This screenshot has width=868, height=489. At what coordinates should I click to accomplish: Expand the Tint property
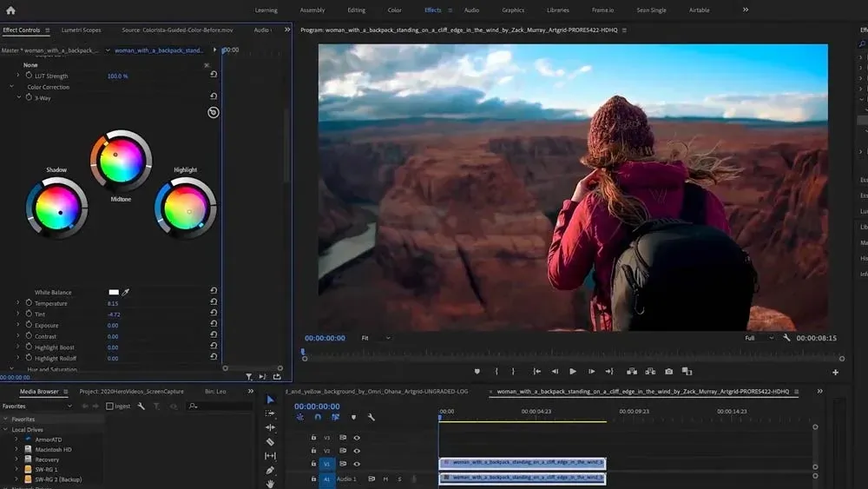pos(17,314)
